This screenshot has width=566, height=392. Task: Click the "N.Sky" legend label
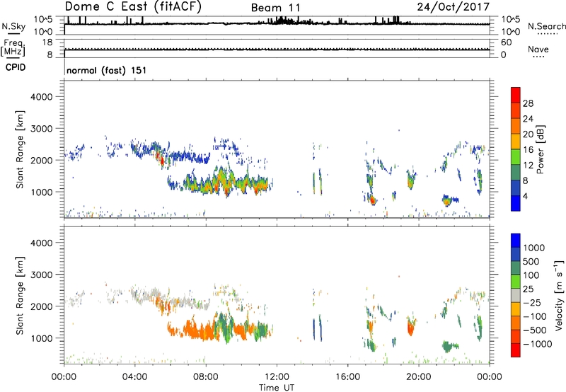pos(13,26)
